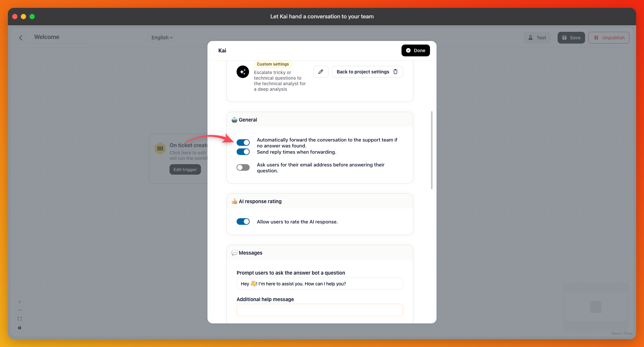Click Back to project settings button

[367, 72]
